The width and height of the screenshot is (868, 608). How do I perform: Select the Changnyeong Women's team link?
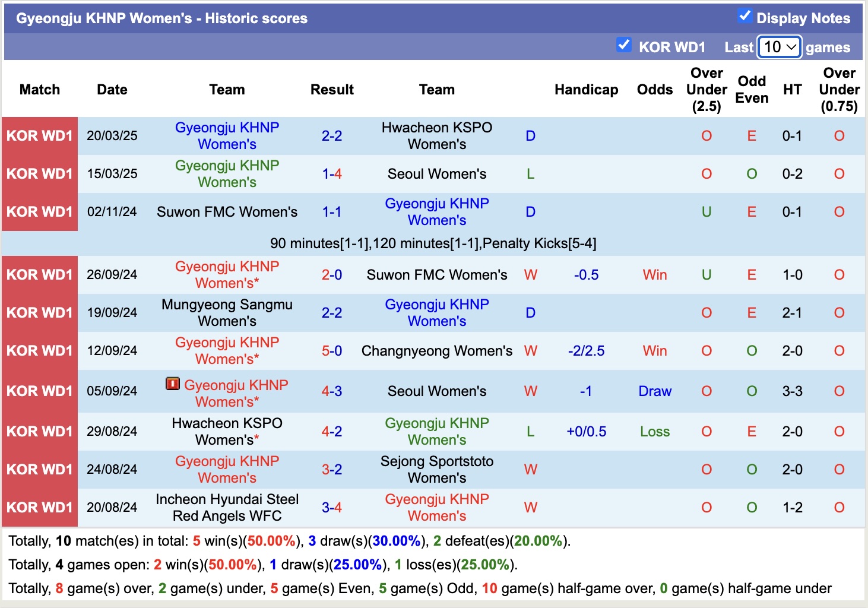(437, 351)
